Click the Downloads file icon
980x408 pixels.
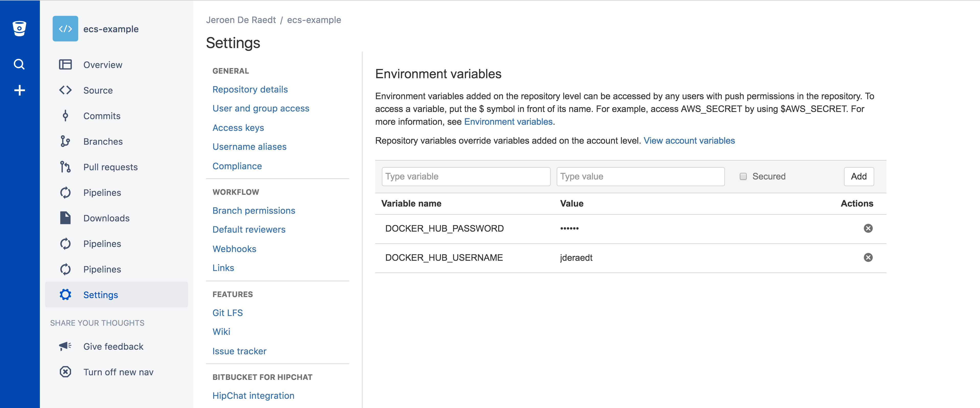click(x=65, y=218)
